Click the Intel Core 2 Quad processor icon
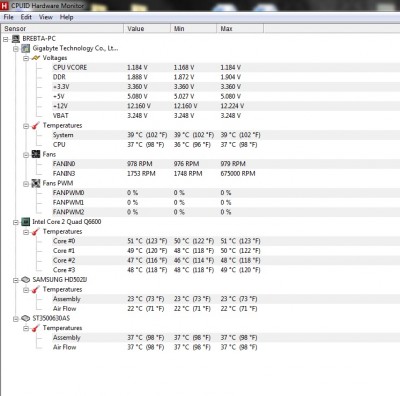This screenshot has width=400, height=396. click(x=26, y=222)
